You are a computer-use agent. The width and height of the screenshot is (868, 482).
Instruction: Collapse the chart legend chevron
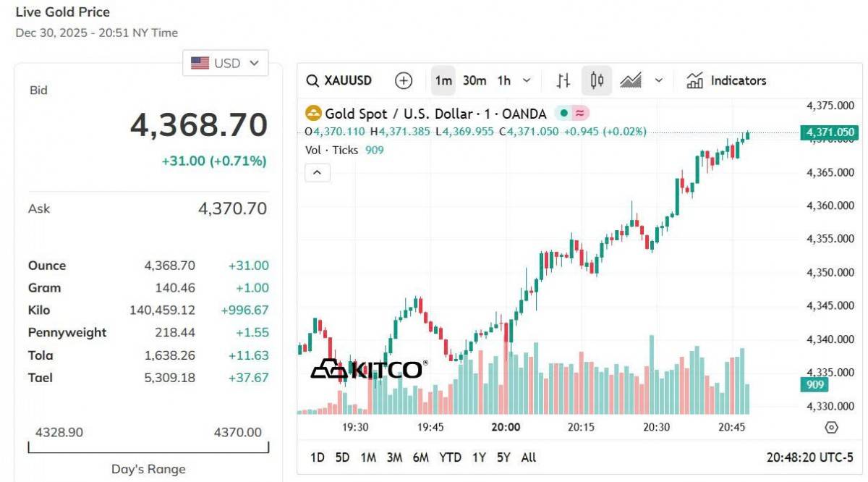pos(317,172)
